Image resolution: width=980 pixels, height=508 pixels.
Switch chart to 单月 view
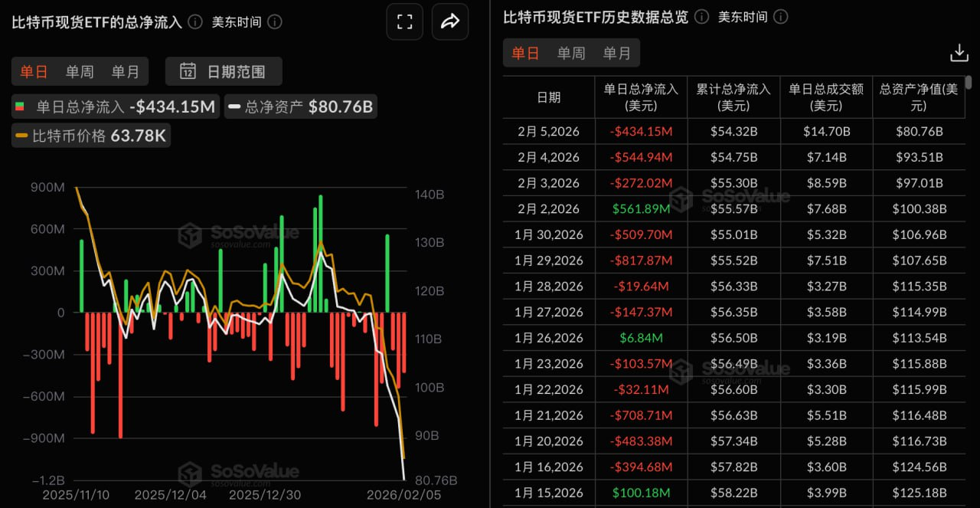126,71
